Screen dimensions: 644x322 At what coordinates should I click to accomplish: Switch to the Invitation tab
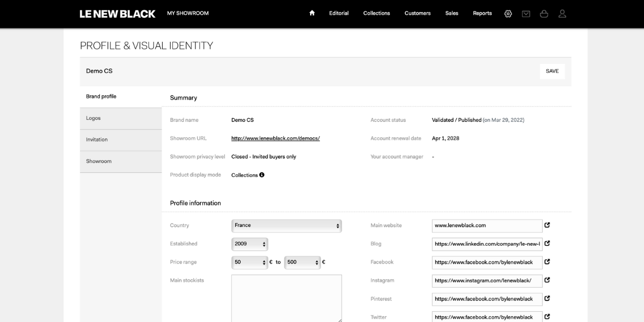click(121, 140)
